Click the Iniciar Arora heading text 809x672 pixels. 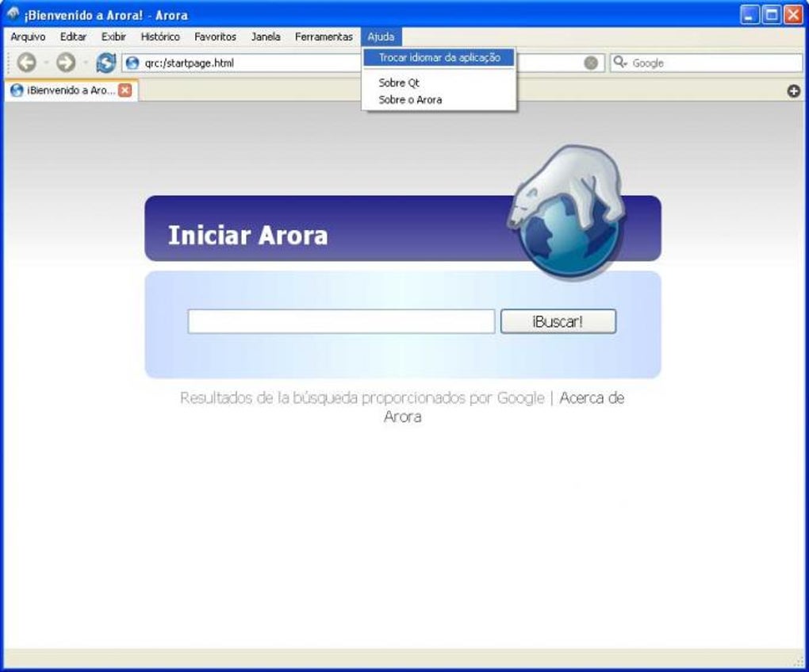(247, 236)
